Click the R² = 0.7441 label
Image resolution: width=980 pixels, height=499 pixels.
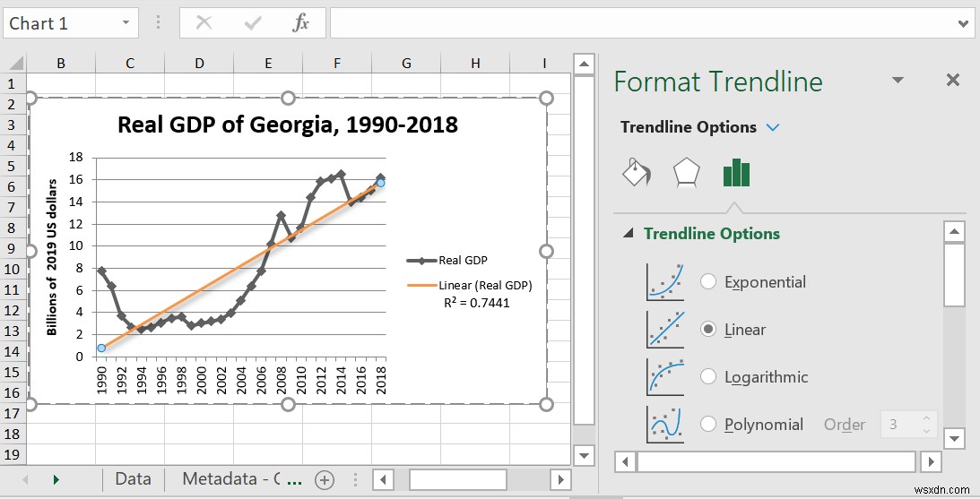click(x=477, y=303)
